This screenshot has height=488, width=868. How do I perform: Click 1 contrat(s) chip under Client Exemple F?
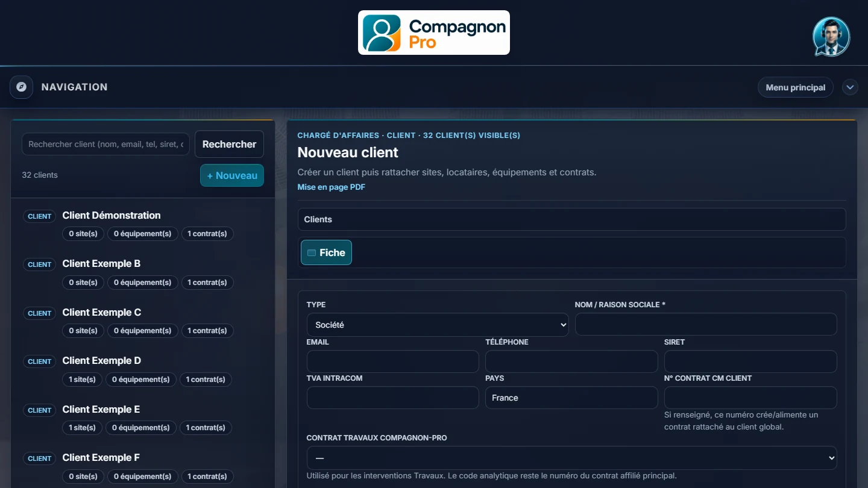coord(207,477)
